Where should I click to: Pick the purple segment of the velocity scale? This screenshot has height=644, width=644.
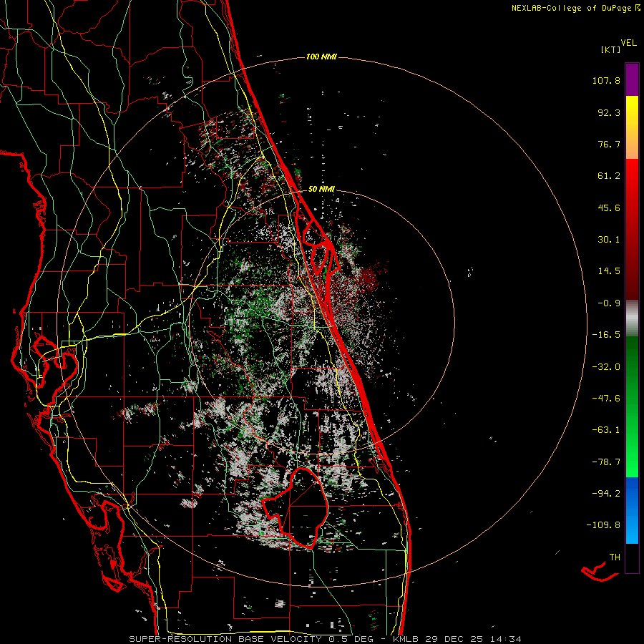coord(632,79)
